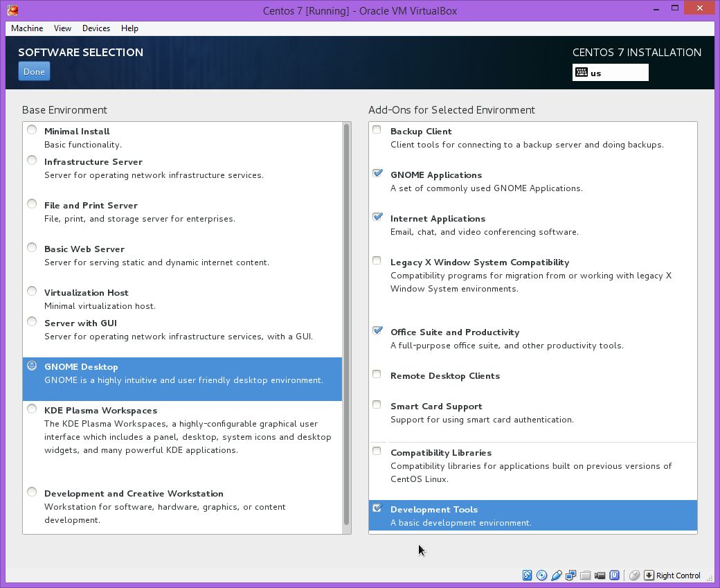Maximize the VirtualBox window

tap(675, 8)
